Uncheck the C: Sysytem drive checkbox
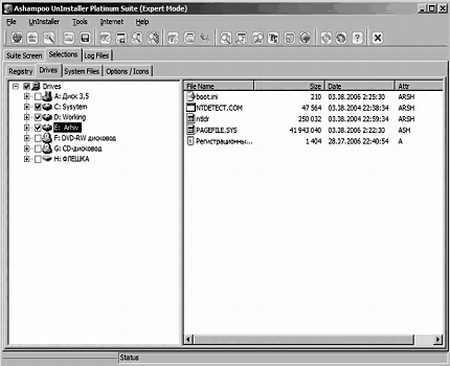Screen dimensions: 450x366 click(38, 107)
